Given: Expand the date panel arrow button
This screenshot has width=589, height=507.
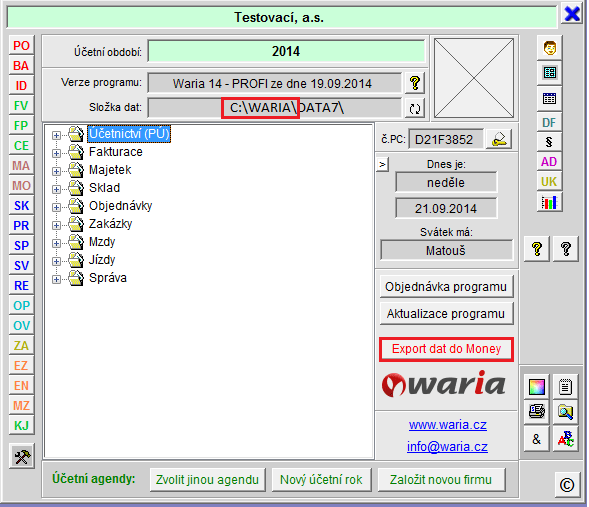Looking at the screenshot, I should tap(382, 164).
